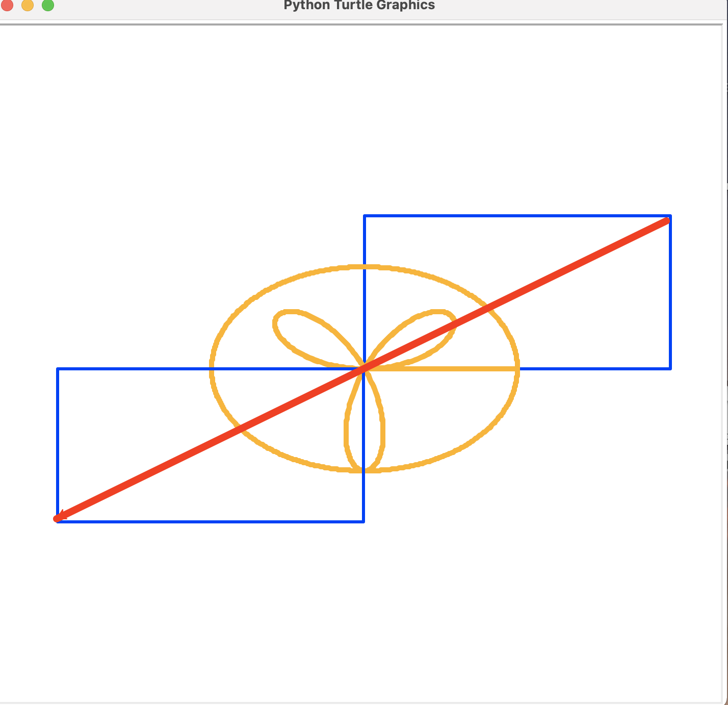Image resolution: width=728 pixels, height=705 pixels.
Task: Click the red turtle arrow cursor tip
Action: point(59,517)
